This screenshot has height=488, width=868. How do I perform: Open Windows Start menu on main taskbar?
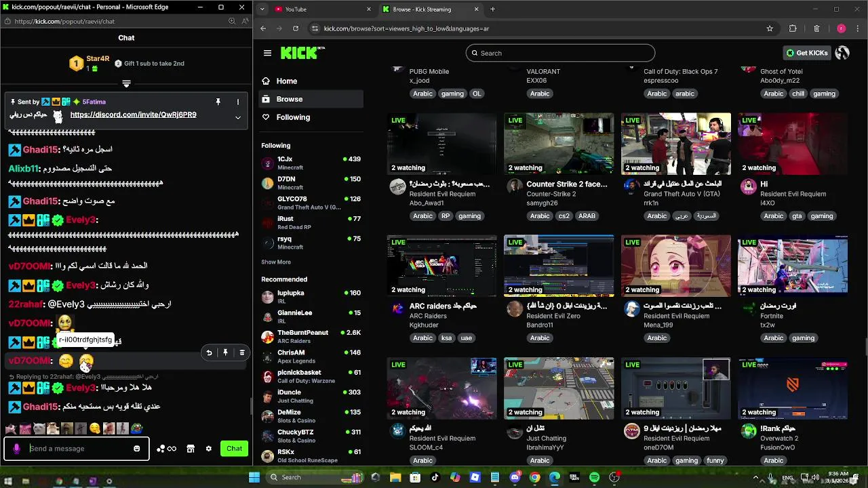[x=254, y=477]
